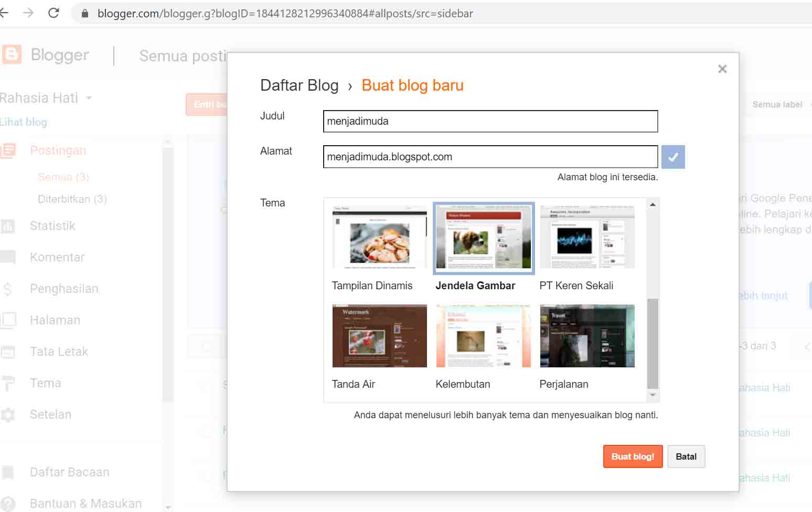This screenshot has height=512, width=812.
Task: Click the Tema paint roller icon
Action: pos(8,384)
